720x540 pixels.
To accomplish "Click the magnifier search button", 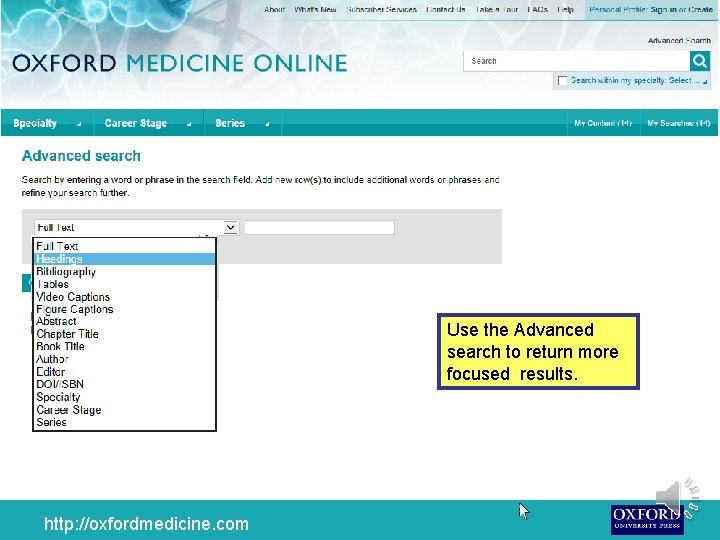I will pyautogui.click(x=699, y=61).
